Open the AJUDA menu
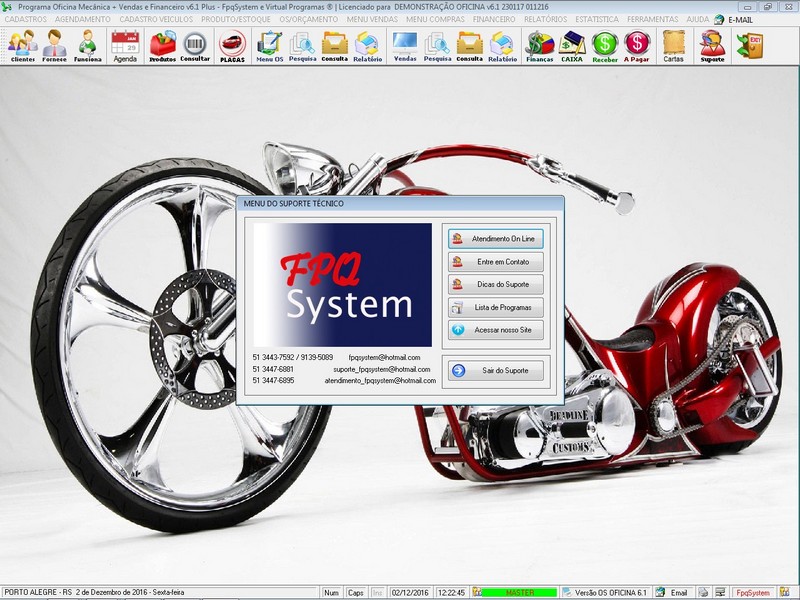800x600 pixels. point(697,19)
